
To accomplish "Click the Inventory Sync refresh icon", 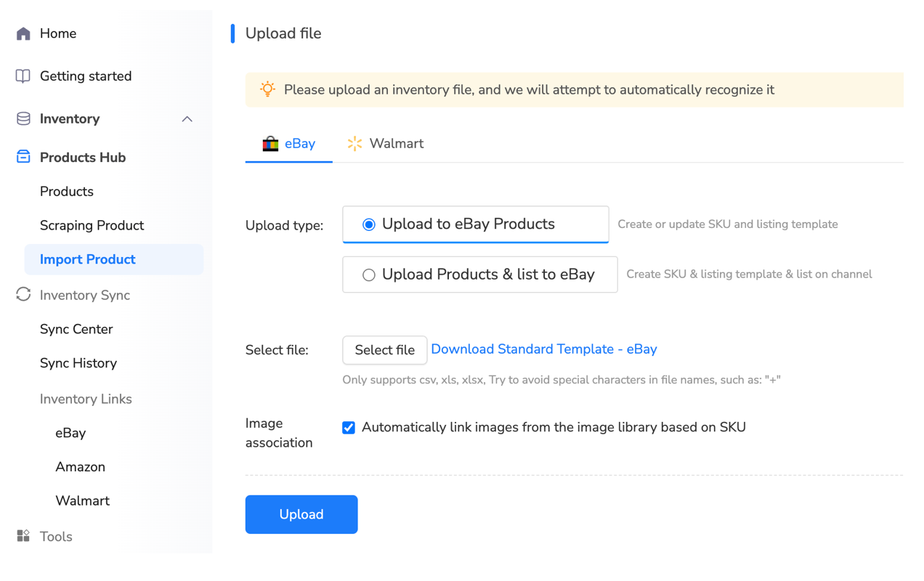I will (23, 294).
